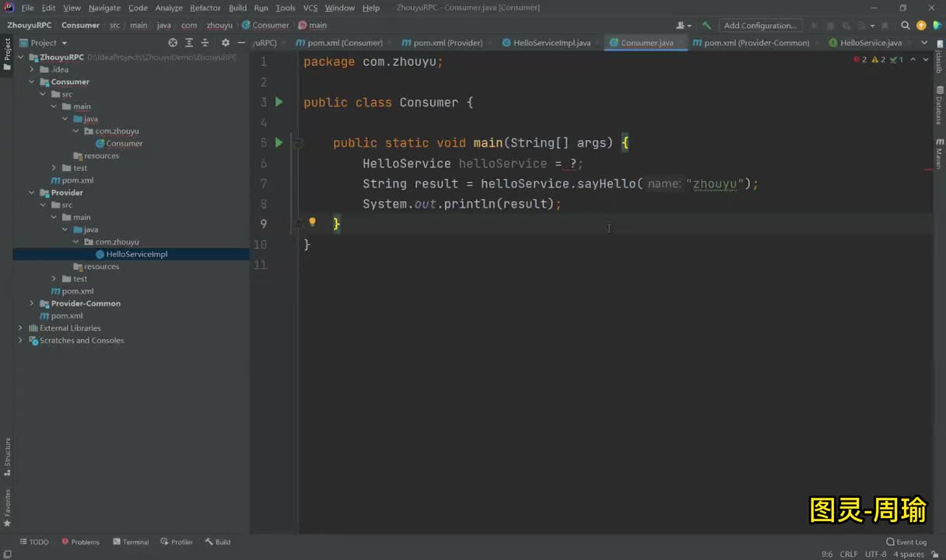The width and height of the screenshot is (946, 560).
Task: Click the orange IDE update icon
Action: point(921,25)
